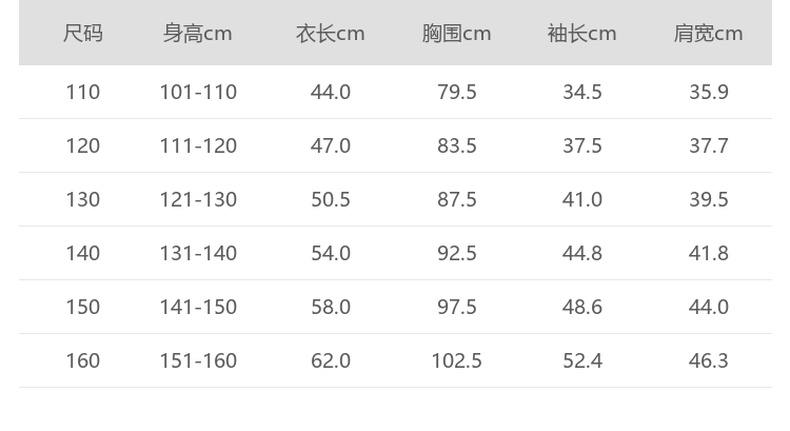
Task: Select the 衣长cm header cell
Action: [330, 33]
